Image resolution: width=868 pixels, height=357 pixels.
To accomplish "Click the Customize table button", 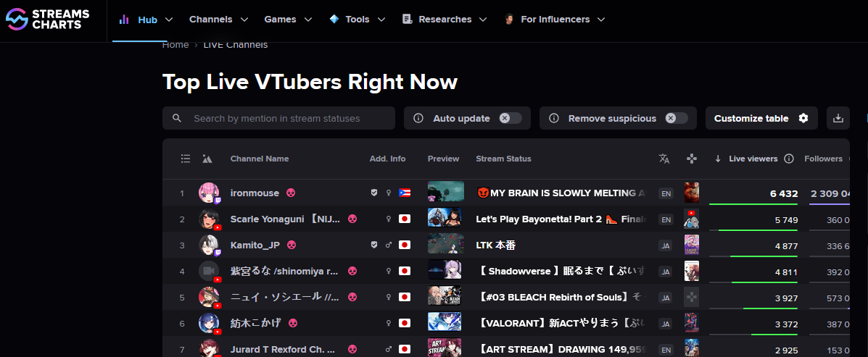I will coord(761,118).
